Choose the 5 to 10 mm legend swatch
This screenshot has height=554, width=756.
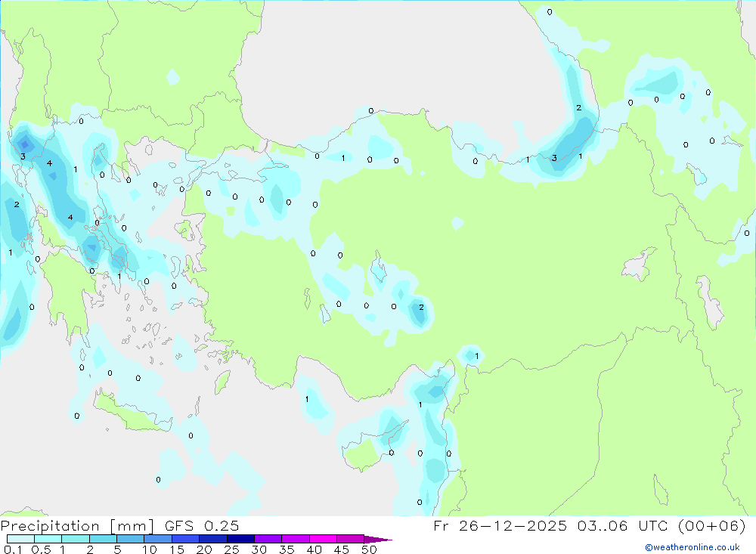tap(130, 539)
